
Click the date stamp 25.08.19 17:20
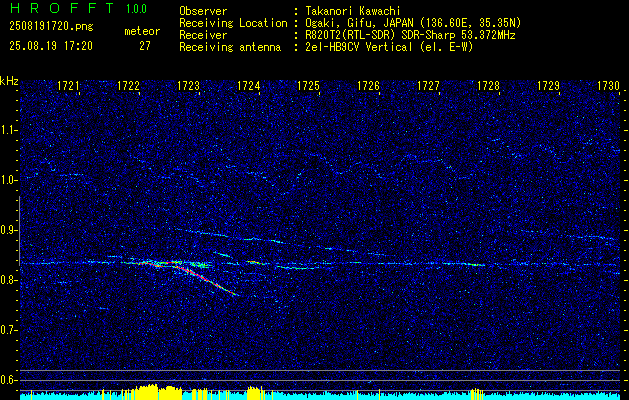coord(51,46)
